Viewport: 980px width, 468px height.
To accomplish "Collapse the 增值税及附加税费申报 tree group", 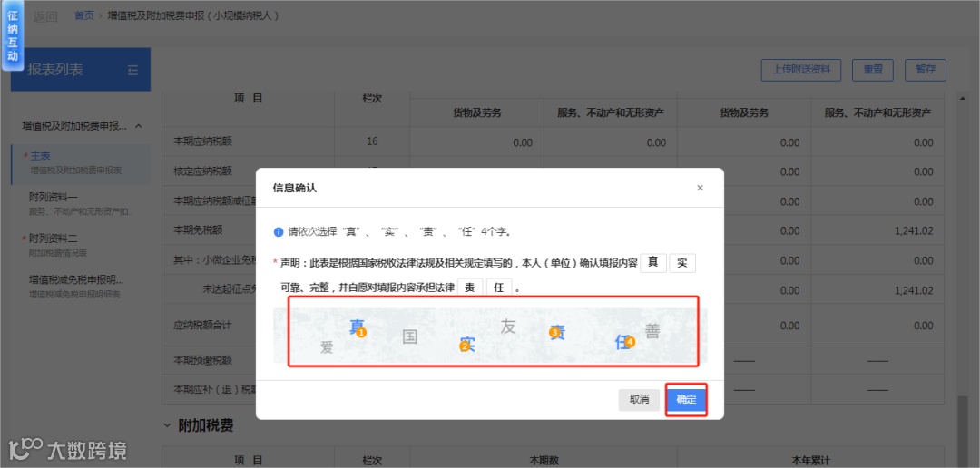I will tap(139, 125).
